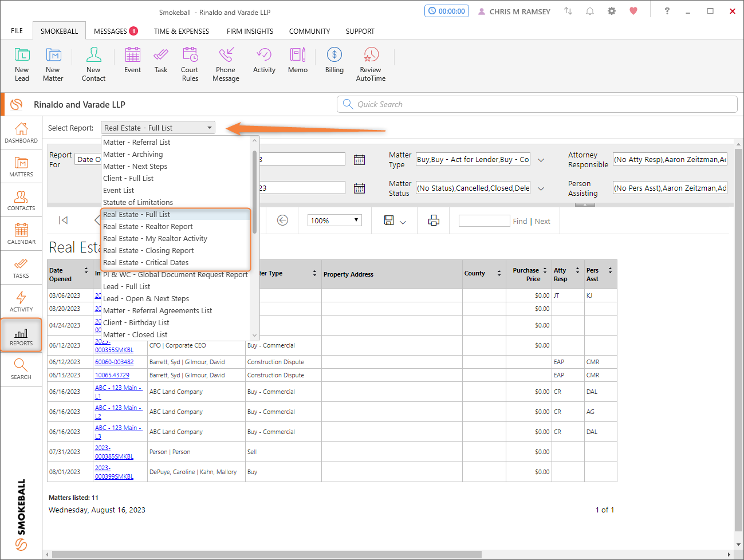Click the find text input field
744x560 pixels.
pos(484,221)
